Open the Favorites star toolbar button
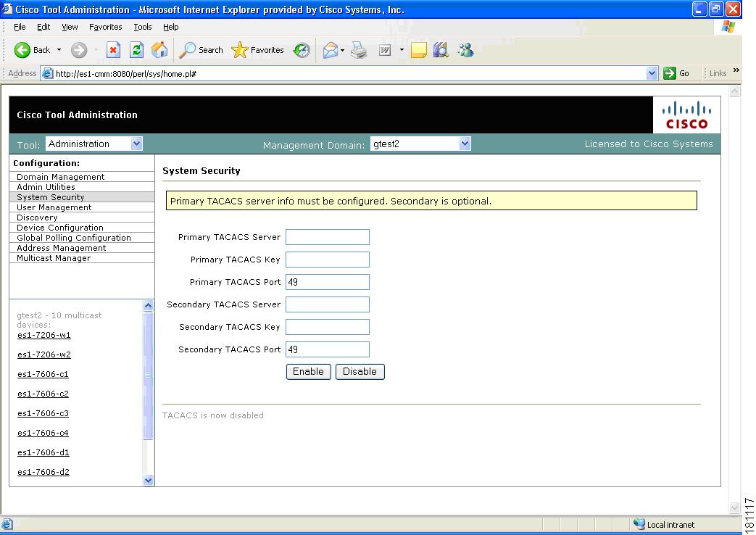The width and height of the screenshot is (756, 535). point(257,50)
